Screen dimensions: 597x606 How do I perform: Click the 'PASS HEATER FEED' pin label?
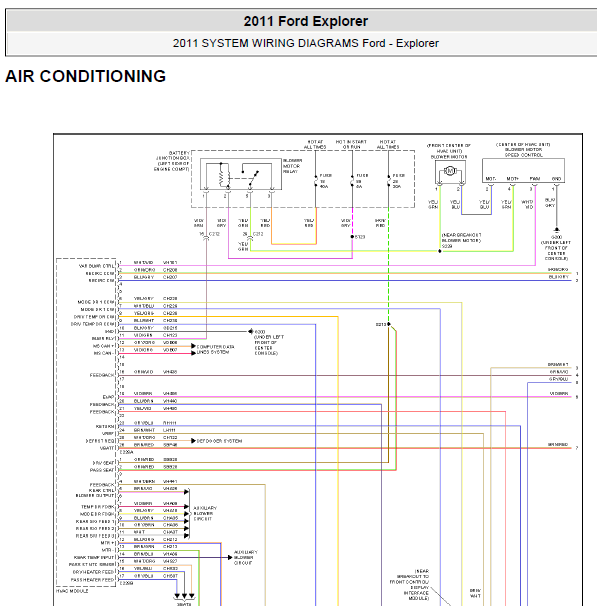pyautogui.click(x=93, y=580)
